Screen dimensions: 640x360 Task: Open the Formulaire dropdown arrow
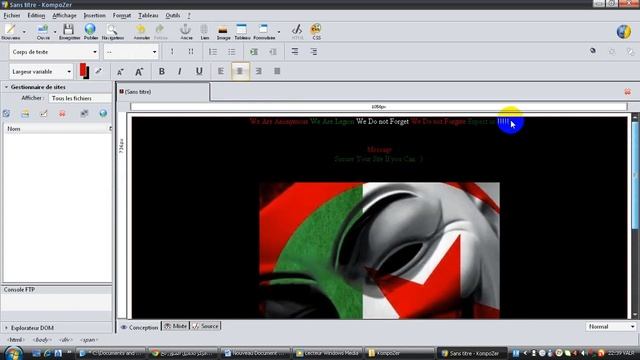click(x=279, y=32)
